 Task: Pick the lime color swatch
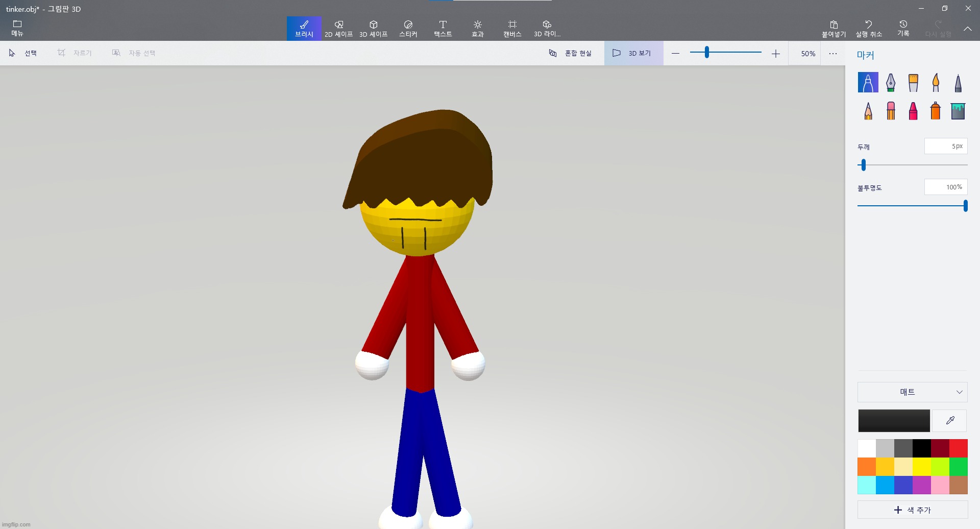point(940,467)
